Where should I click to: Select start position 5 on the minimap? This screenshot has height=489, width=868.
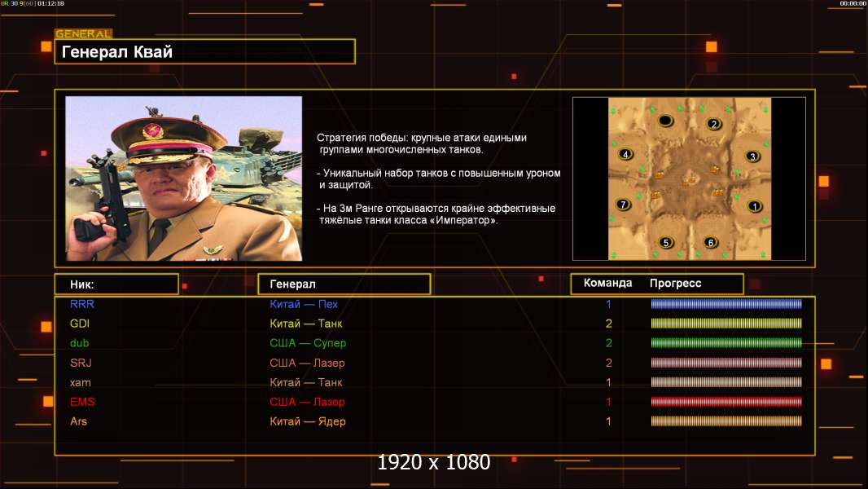(666, 243)
